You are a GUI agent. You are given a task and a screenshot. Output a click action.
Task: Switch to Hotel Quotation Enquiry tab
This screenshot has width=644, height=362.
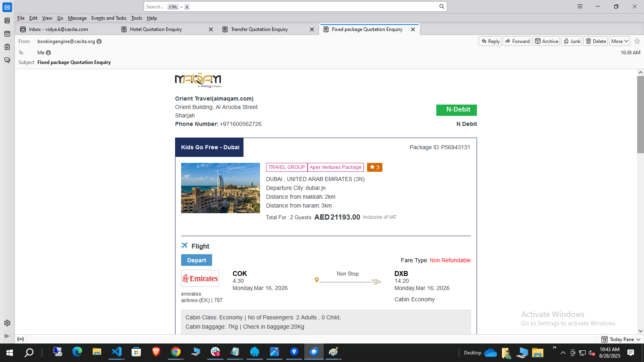pos(156,29)
